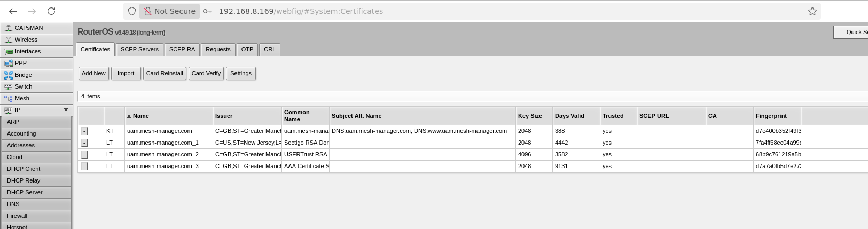Viewport: 868px width, 229px height.
Task: Click the browser address bar URL
Action: click(301, 11)
